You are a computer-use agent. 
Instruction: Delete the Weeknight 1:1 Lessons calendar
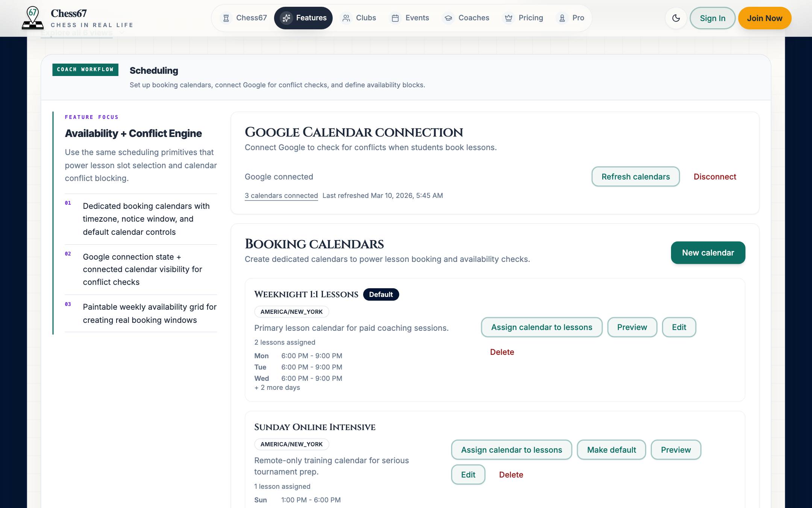tap(502, 352)
